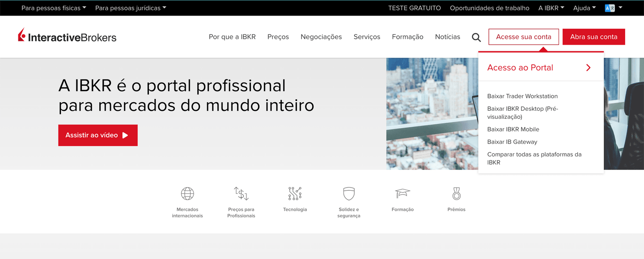This screenshot has height=259, width=644.
Task: Click the Mercados internacionais globe icon
Action: tap(187, 194)
